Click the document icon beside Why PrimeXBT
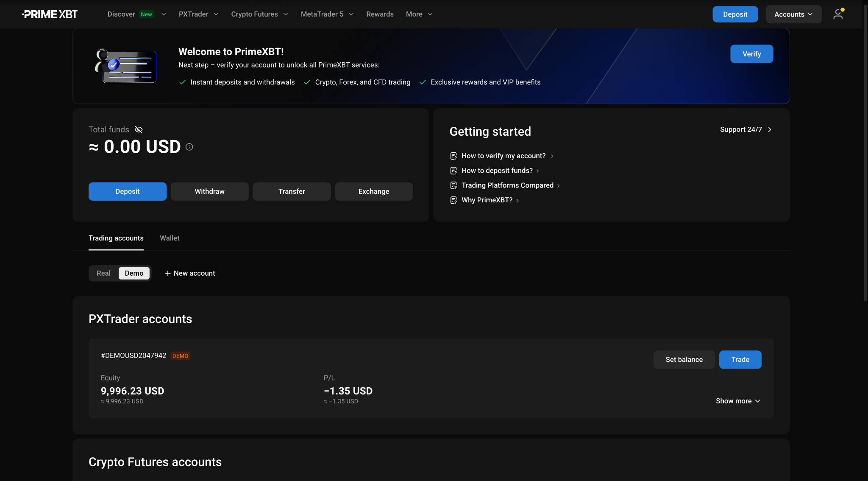 (x=453, y=200)
